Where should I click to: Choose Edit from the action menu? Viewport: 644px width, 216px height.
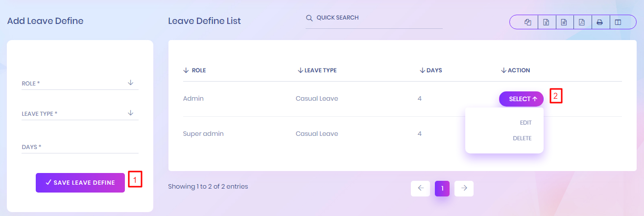525,123
